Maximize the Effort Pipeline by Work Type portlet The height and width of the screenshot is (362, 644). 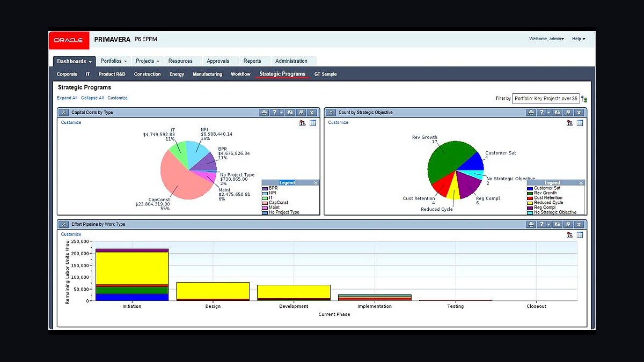[568, 224]
